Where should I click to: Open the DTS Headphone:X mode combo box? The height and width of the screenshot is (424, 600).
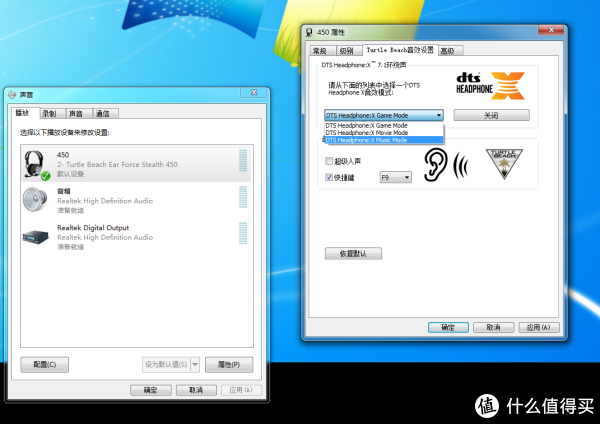click(384, 115)
